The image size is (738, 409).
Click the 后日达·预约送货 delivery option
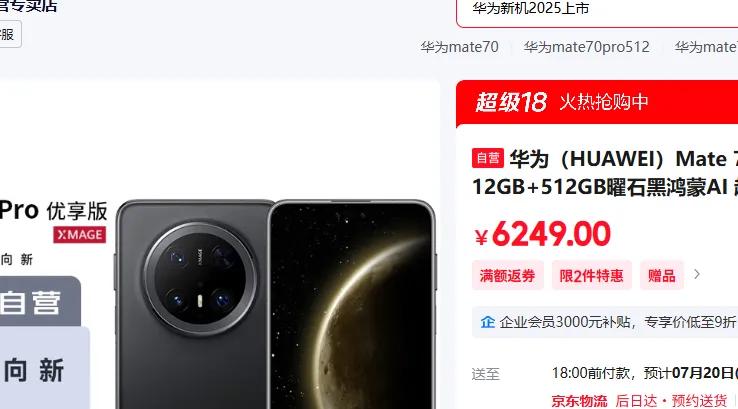pos(671,401)
